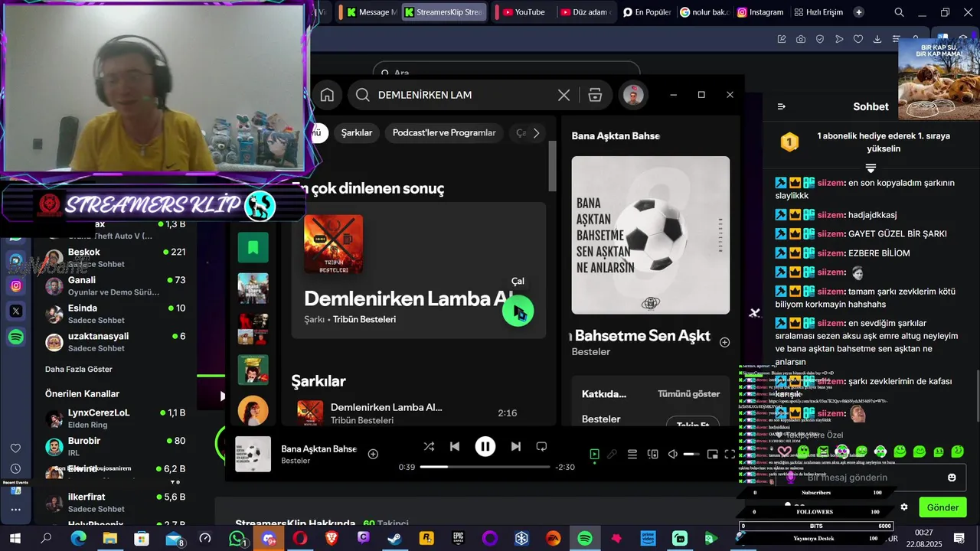Play the Demlenirken Lamba top result
Viewport: 980px width, 551px height.
click(518, 311)
